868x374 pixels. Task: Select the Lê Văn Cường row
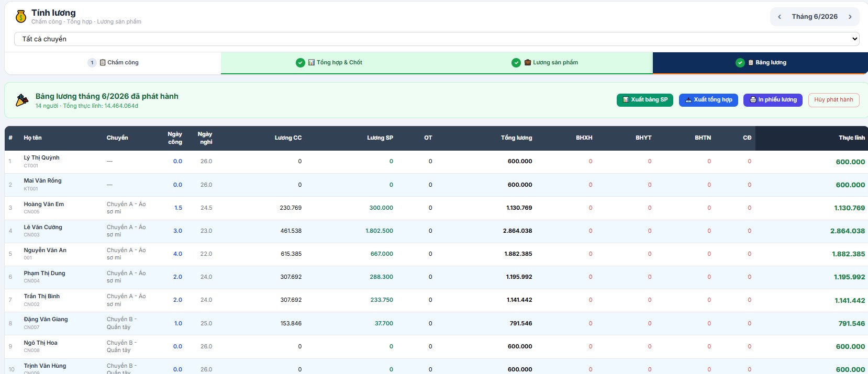point(436,231)
